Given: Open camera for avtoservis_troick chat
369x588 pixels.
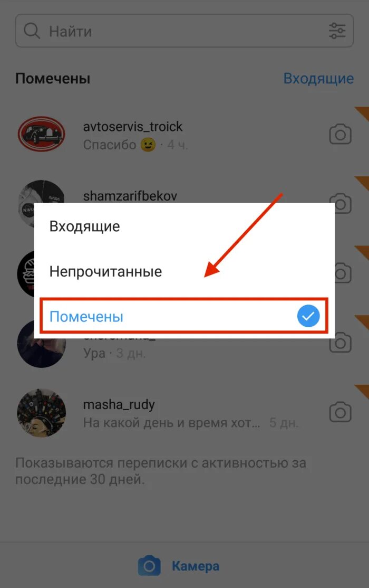Looking at the screenshot, I should [340, 135].
